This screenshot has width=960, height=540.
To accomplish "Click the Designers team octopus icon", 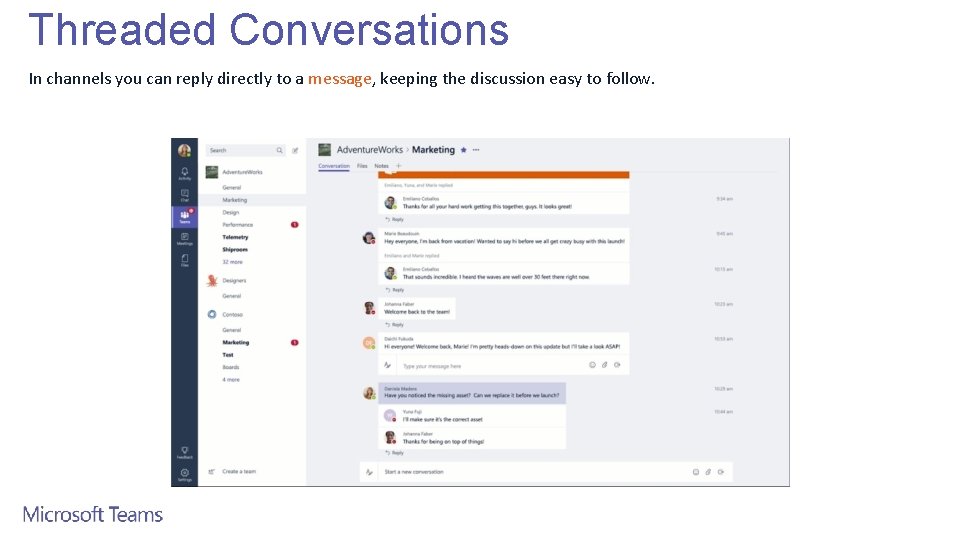I will pyautogui.click(x=212, y=280).
